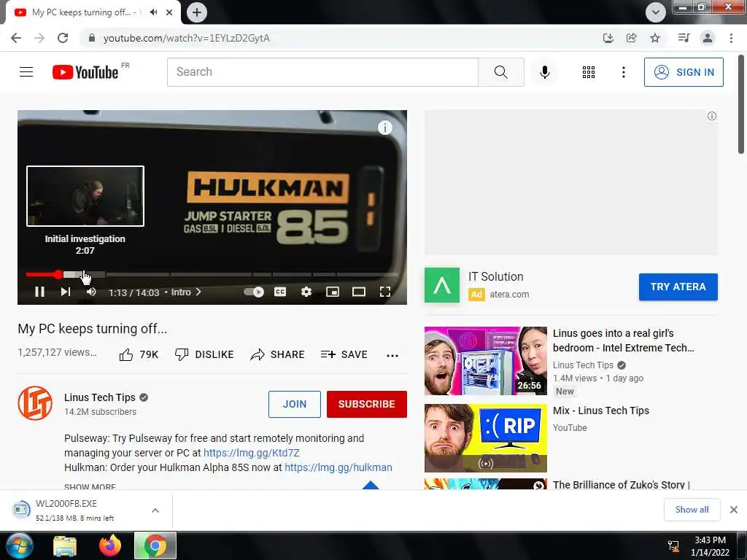The image size is (747, 560).
Task: Share this page icon in address bar
Action: point(632,38)
